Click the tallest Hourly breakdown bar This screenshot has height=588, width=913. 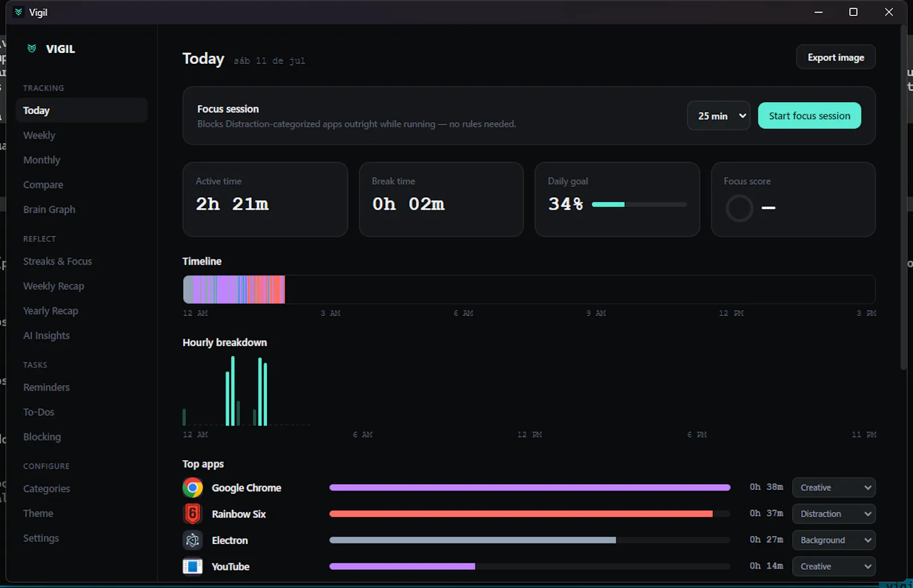(x=233, y=391)
